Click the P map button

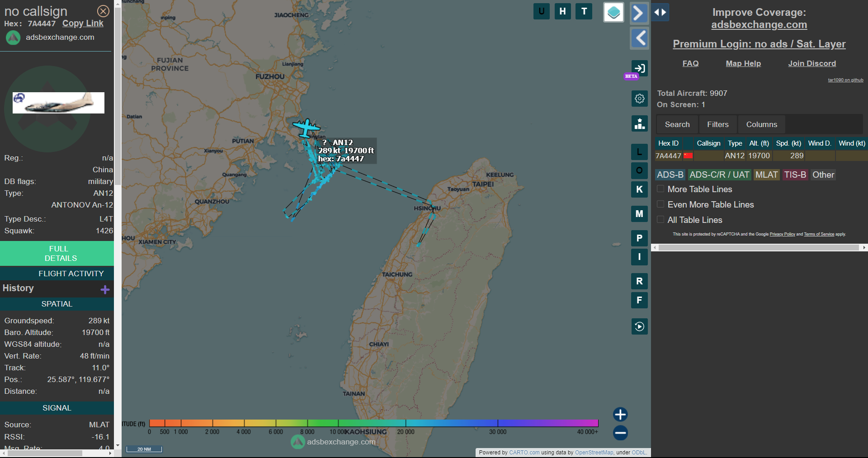pyautogui.click(x=639, y=238)
